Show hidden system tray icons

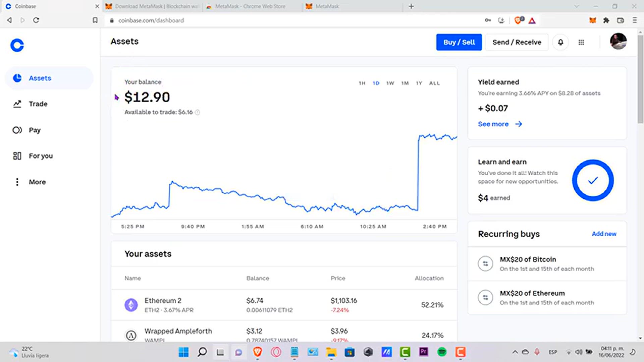click(x=515, y=352)
